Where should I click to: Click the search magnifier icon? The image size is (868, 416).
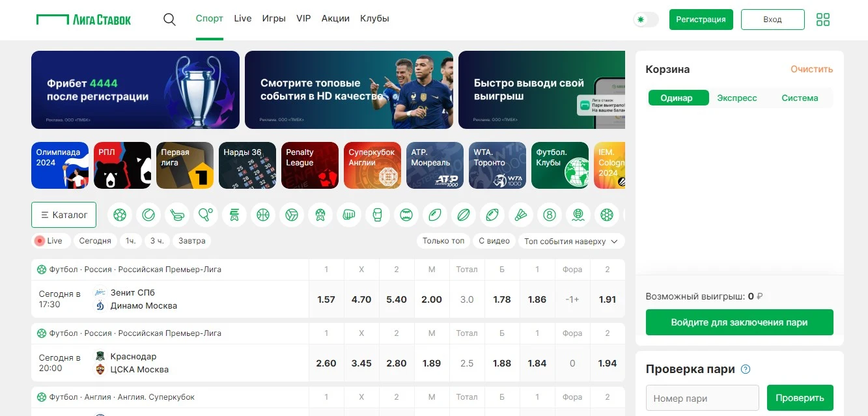pyautogui.click(x=169, y=20)
